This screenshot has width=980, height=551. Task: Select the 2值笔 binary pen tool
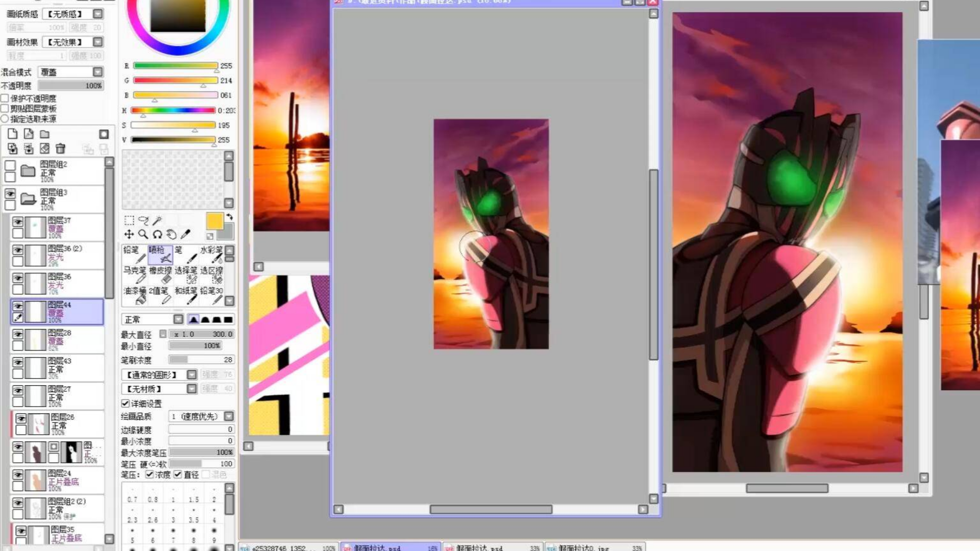(x=160, y=295)
